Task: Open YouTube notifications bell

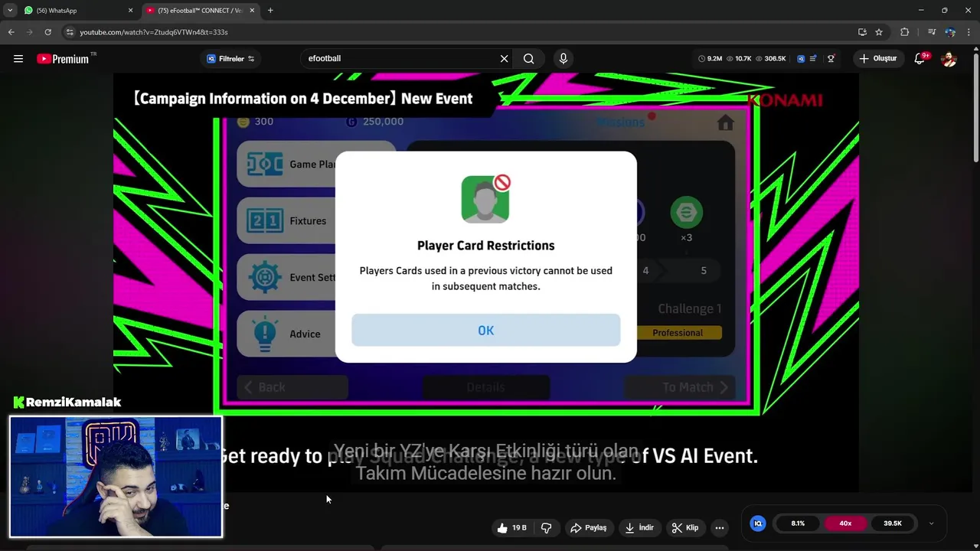Action: [920, 59]
